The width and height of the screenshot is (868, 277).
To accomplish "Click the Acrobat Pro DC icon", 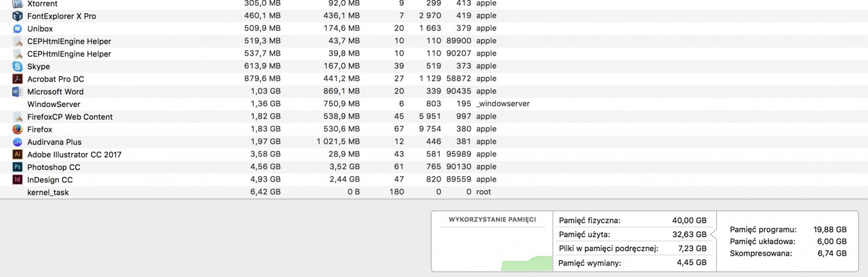I will (x=17, y=79).
